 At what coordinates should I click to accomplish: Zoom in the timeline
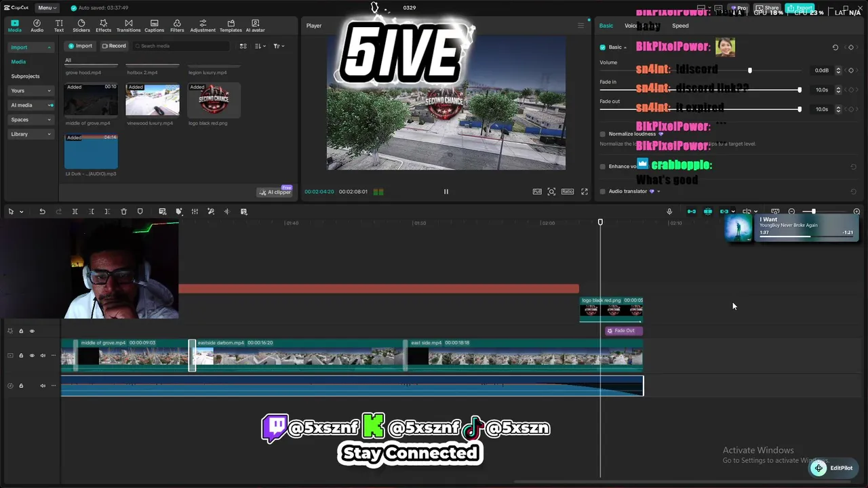pos(856,212)
